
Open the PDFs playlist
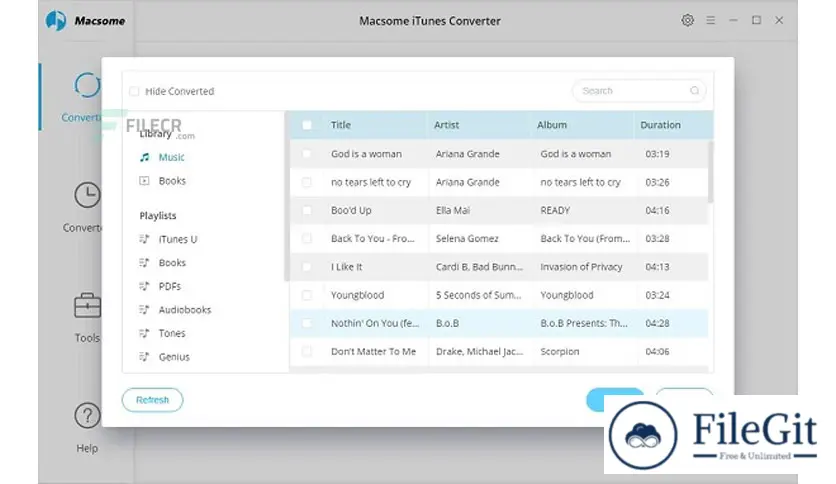tap(170, 286)
